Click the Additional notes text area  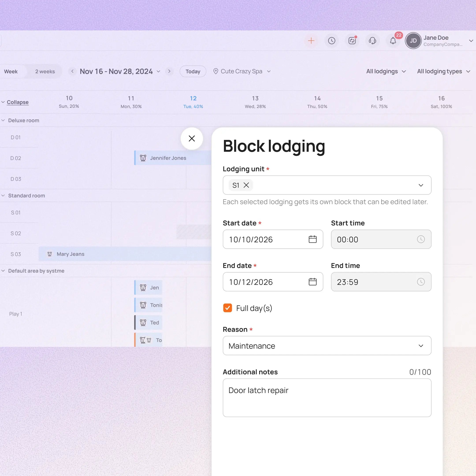pos(327,398)
